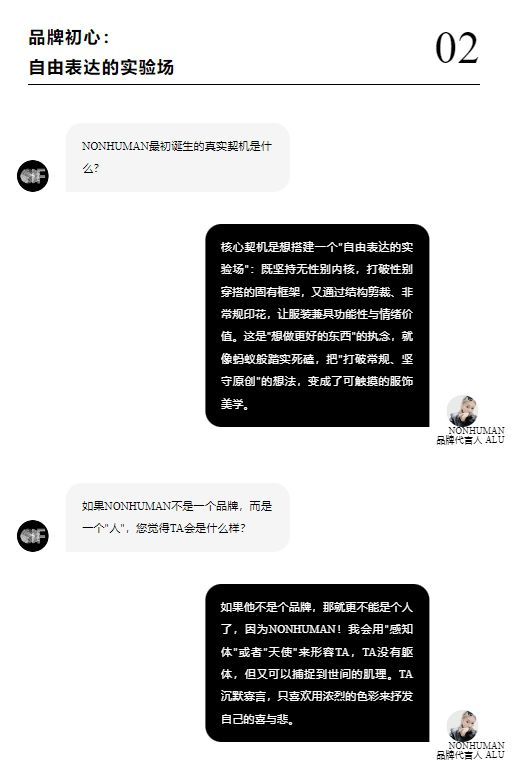The image size is (516, 767).
Task: Click the GIF avatar beside the second question
Action: [x=33, y=536]
